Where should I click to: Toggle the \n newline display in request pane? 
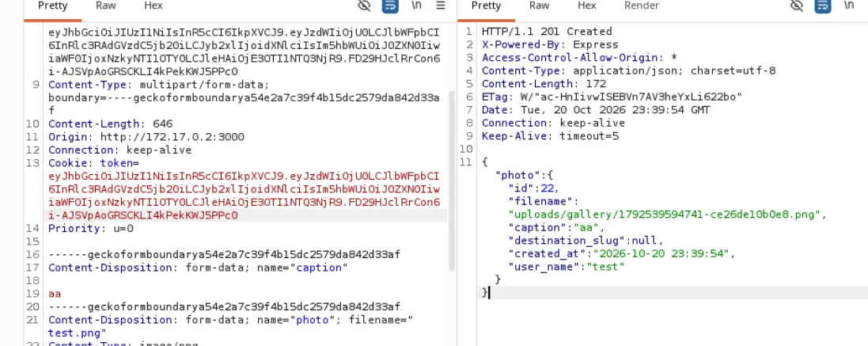pos(416,6)
